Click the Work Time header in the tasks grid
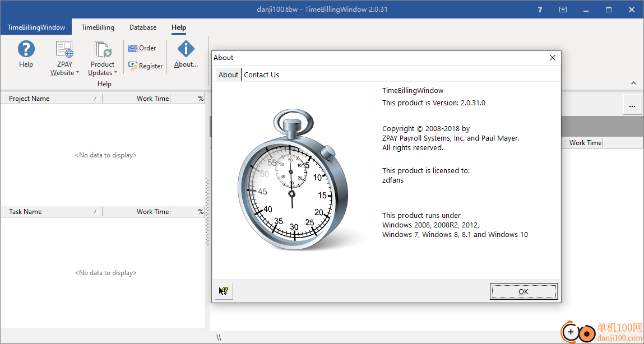The height and width of the screenshot is (344, 644). 136,212
